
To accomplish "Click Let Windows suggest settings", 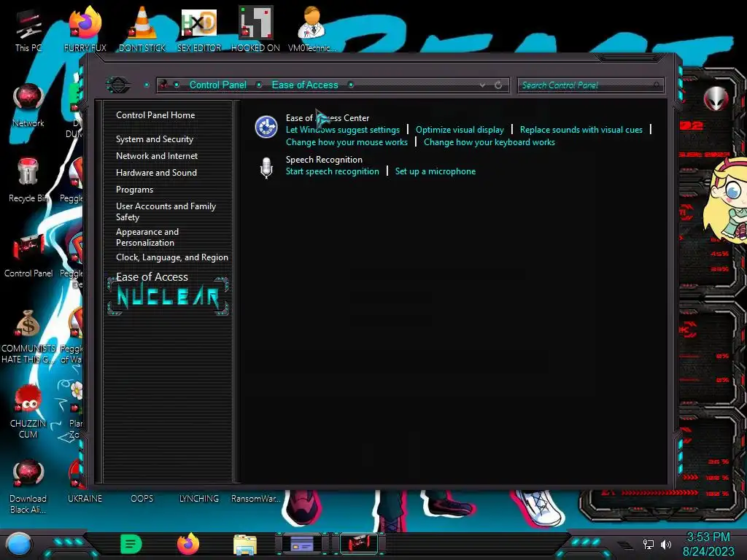I will (x=343, y=130).
